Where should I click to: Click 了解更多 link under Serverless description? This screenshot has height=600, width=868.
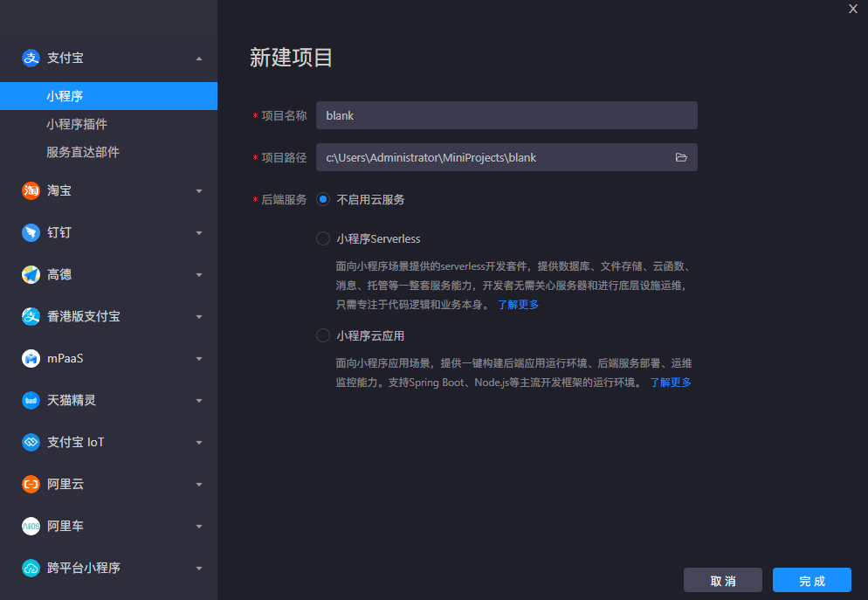tap(518, 305)
